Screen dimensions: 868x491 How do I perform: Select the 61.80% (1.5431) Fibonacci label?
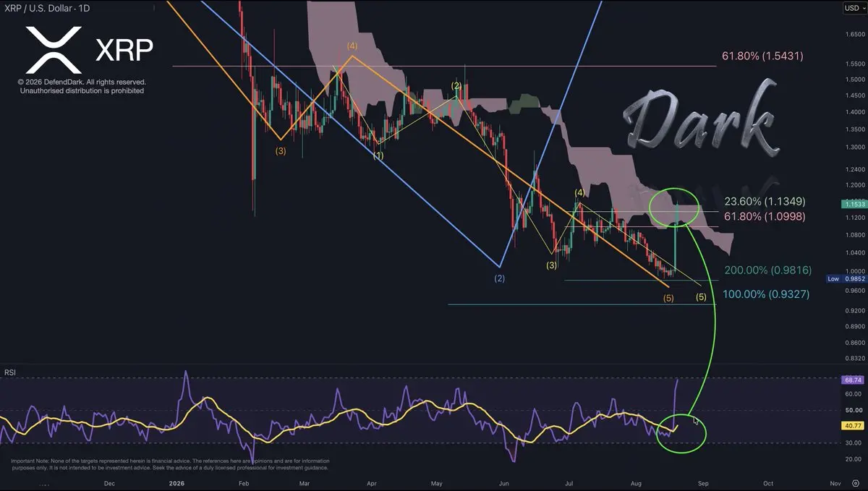click(x=763, y=56)
